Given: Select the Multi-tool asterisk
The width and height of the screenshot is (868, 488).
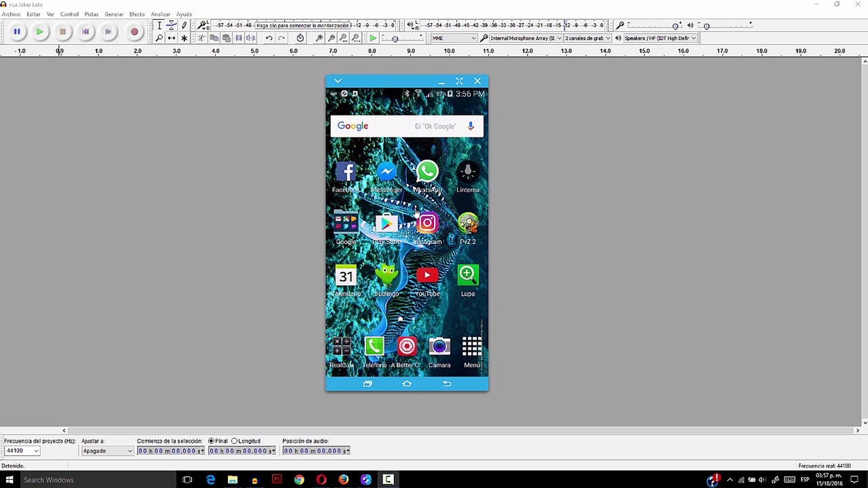Looking at the screenshot, I should [184, 38].
